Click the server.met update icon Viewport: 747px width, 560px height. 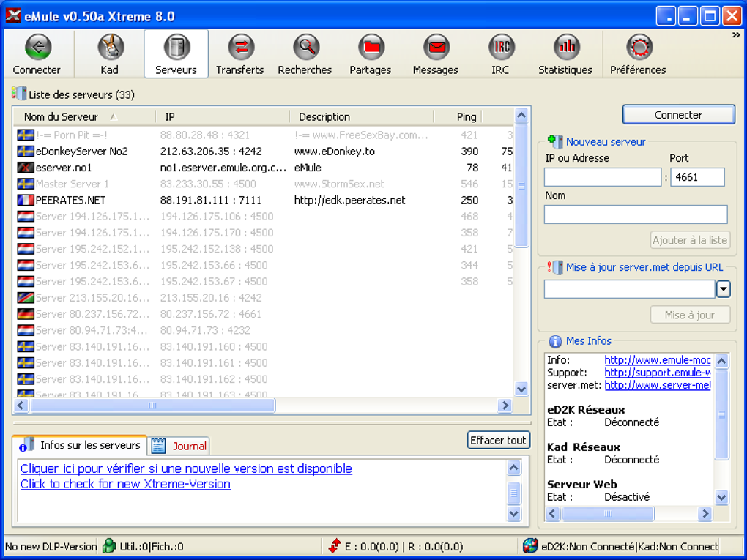tap(555, 267)
